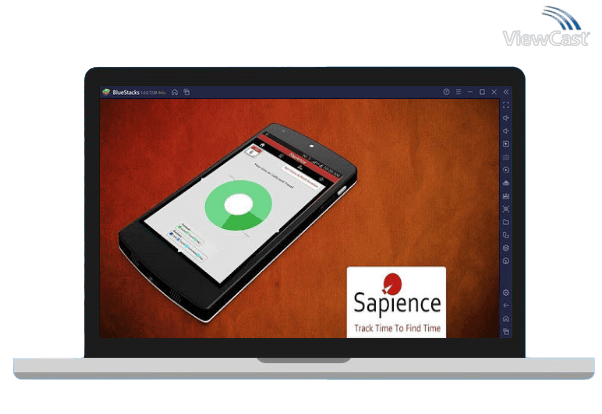Screen dimensions: 602x414
Task: Open BlueStacks settings gear in sidebar
Action: 506,293
